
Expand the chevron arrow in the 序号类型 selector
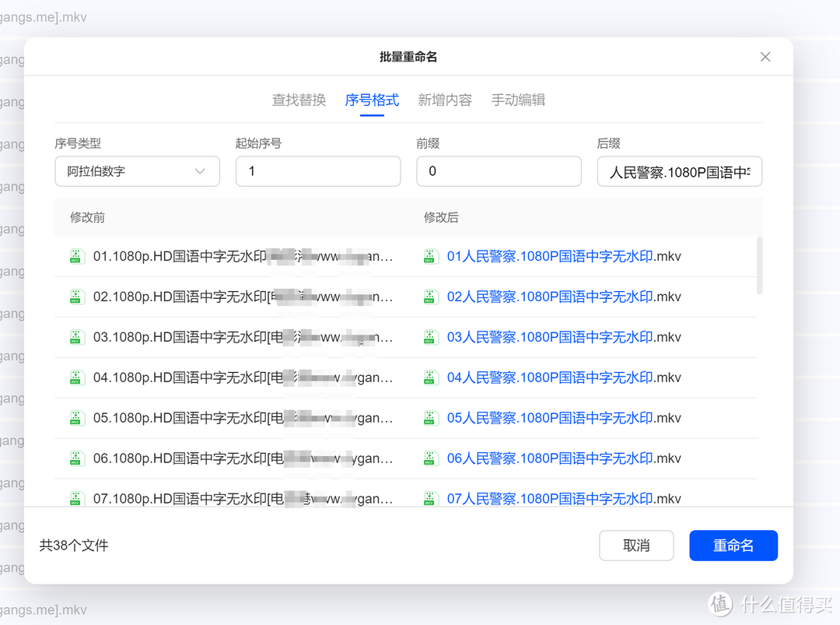pyautogui.click(x=200, y=171)
